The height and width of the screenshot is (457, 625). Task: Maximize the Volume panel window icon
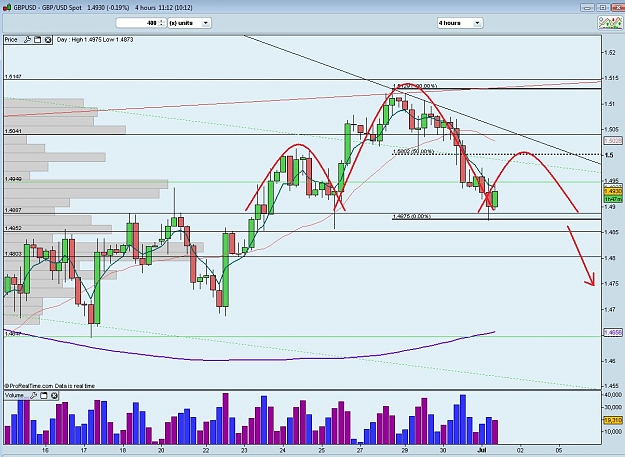[x=44, y=395]
